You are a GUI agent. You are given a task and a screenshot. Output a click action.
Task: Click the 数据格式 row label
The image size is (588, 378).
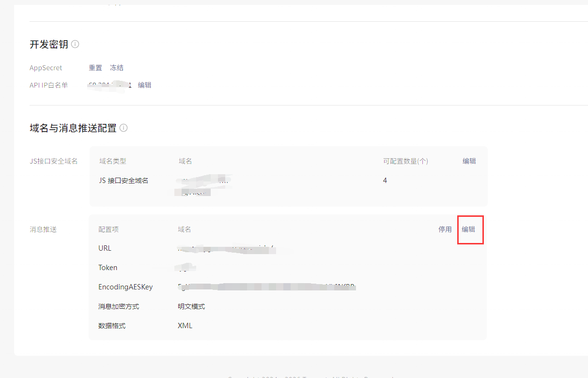[112, 326]
